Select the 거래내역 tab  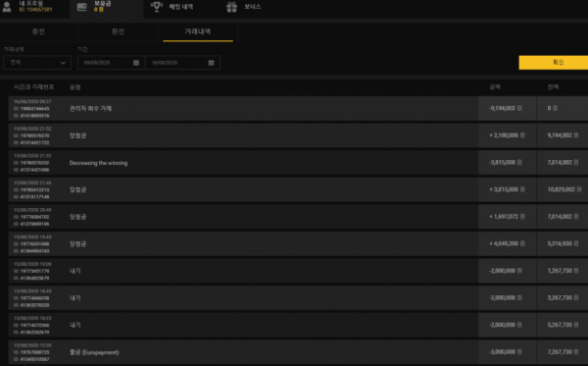(x=198, y=31)
